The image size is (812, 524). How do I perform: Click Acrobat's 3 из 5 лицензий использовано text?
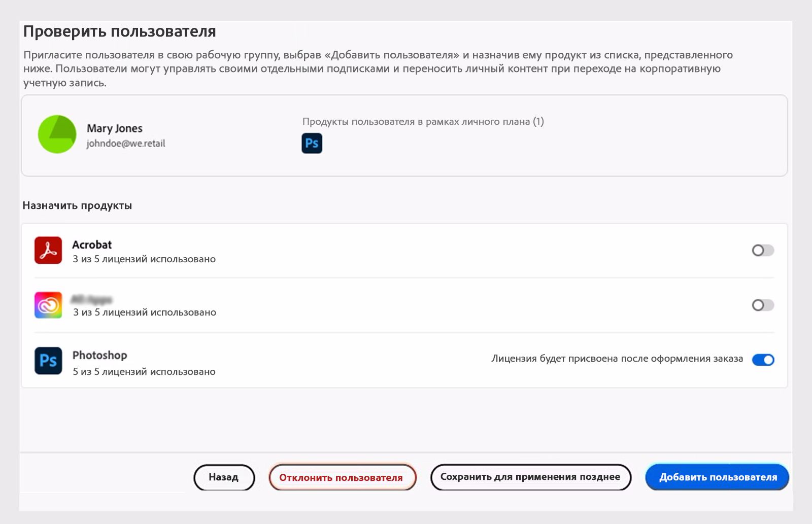(144, 259)
